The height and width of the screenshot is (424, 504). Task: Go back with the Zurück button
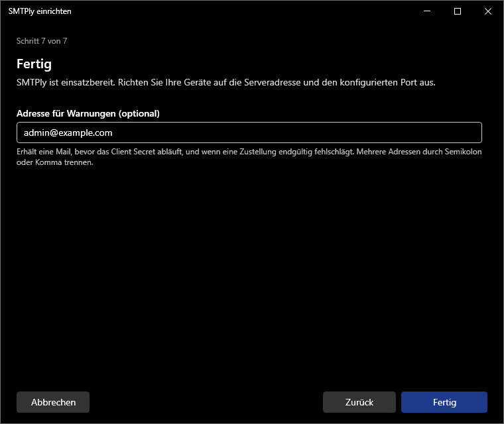coord(359,402)
